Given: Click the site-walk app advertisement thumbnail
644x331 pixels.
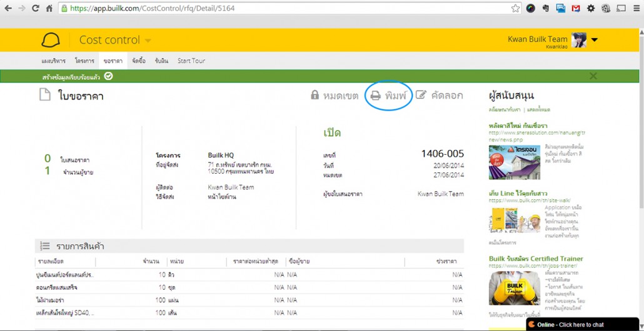Looking at the screenshot, I should tap(514, 220).
